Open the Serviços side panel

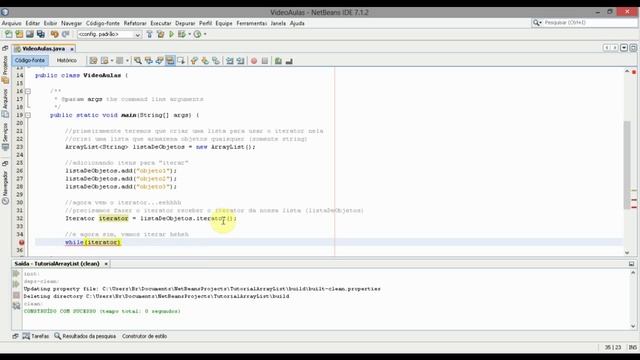point(5,137)
